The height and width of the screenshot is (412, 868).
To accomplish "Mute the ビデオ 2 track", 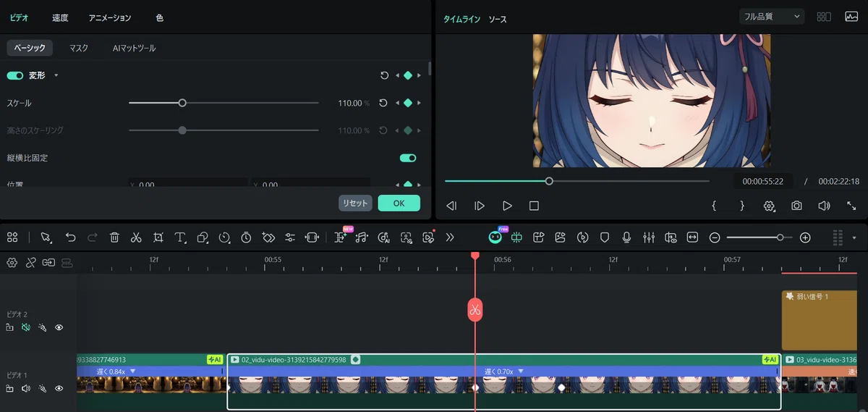I will 26,327.
